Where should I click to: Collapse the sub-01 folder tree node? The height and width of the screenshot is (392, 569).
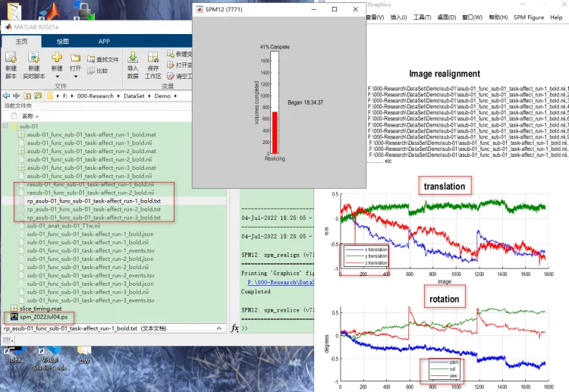coord(5,126)
